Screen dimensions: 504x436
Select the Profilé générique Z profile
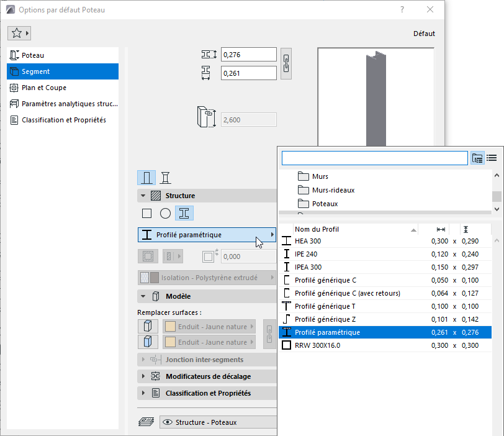click(x=385, y=319)
